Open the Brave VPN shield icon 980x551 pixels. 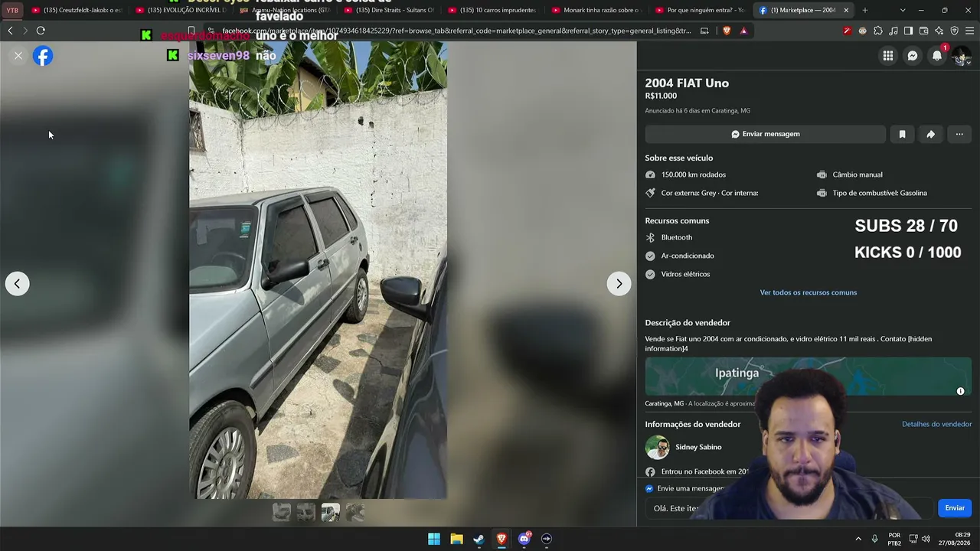[954, 31]
